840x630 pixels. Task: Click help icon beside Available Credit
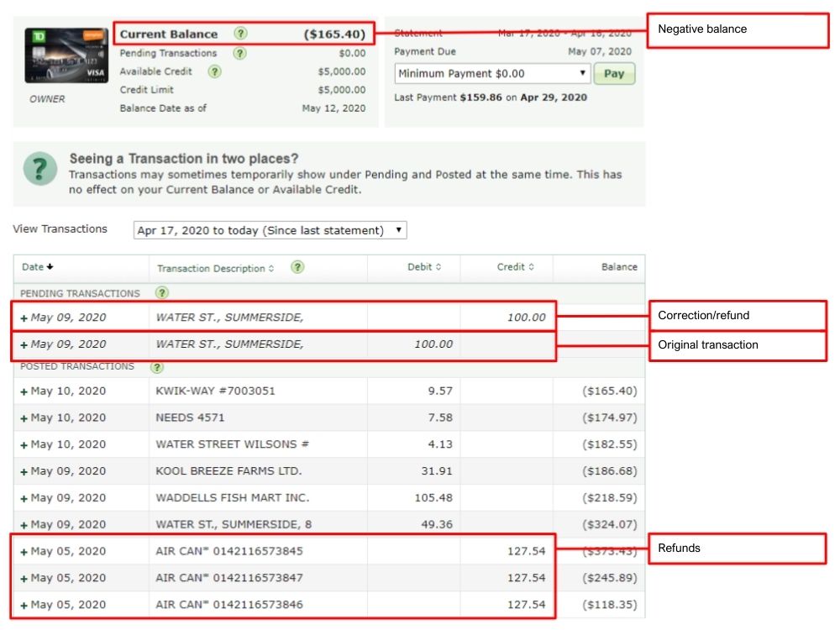(215, 71)
